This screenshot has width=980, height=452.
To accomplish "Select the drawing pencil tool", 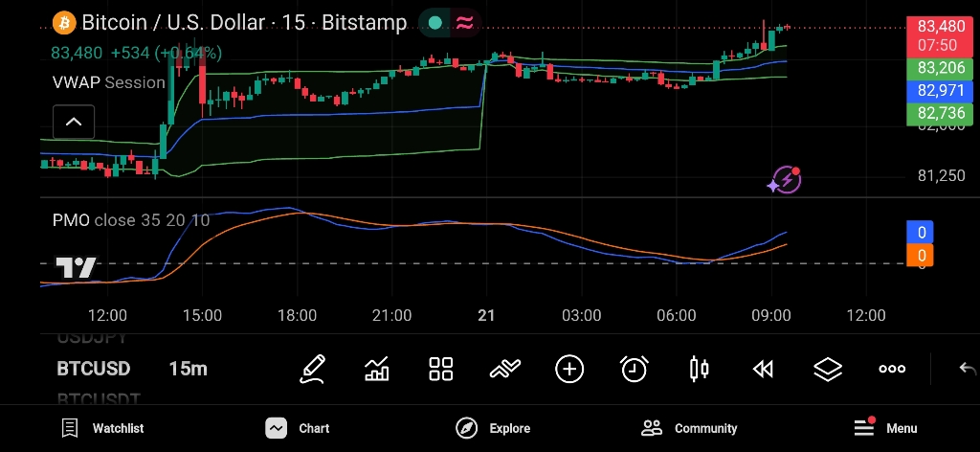I will coord(313,369).
